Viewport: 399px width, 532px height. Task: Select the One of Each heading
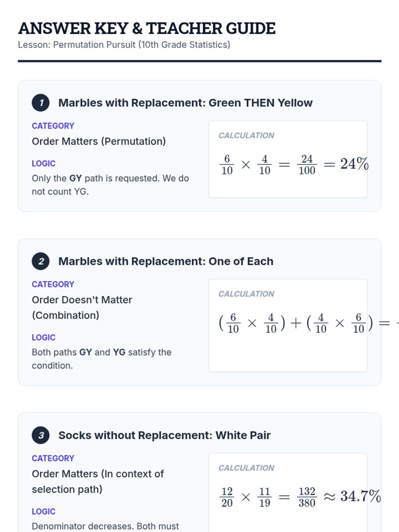[x=166, y=261]
